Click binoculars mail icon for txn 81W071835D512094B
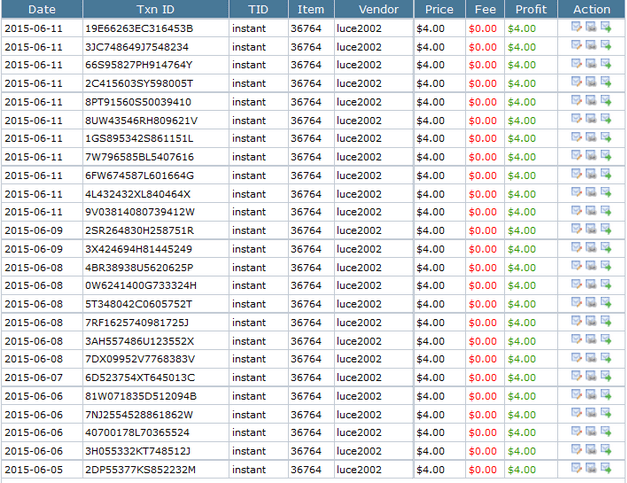The width and height of the screenshot is (627, 483). [591, 394]
